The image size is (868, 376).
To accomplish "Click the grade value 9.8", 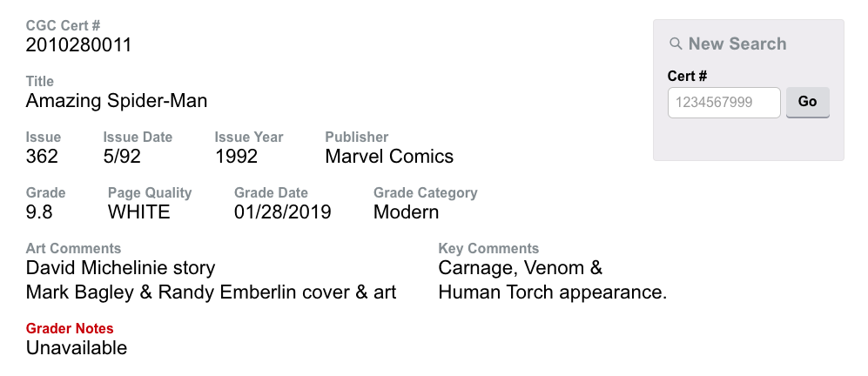I will pyautogui.click(x=40, y=212).
